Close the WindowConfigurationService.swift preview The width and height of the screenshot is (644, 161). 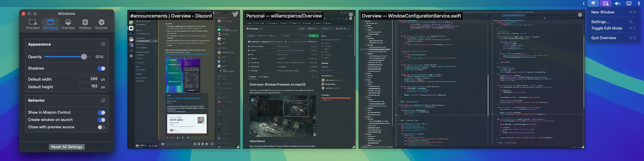(x=580, y=15)
